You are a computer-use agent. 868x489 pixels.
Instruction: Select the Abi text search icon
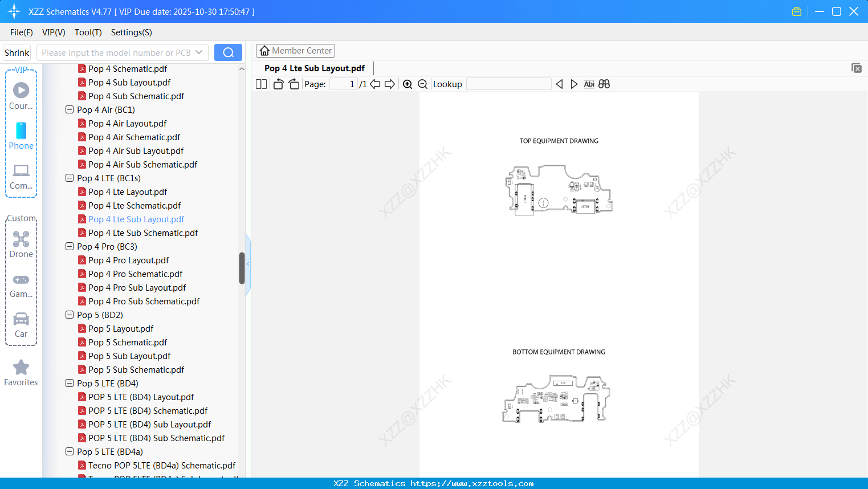(x=589, y=84)
